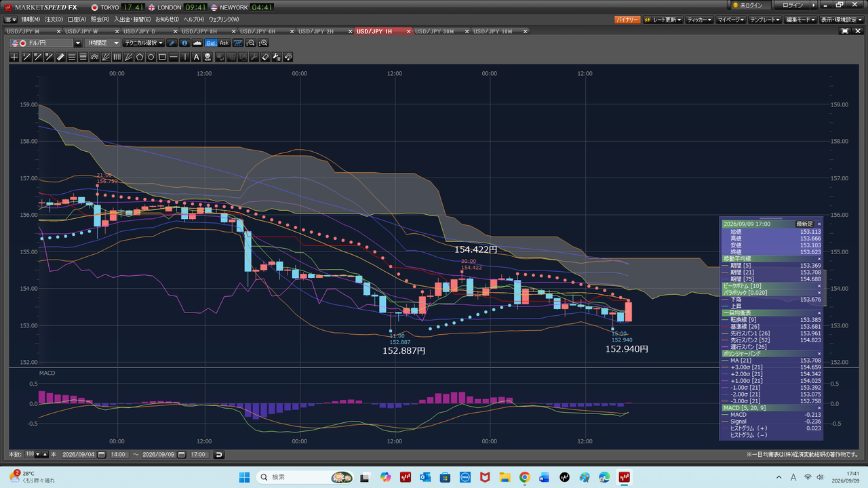Close the moving average (移動平均線) legend section
The image size is (868, 488).
[818, 258]
